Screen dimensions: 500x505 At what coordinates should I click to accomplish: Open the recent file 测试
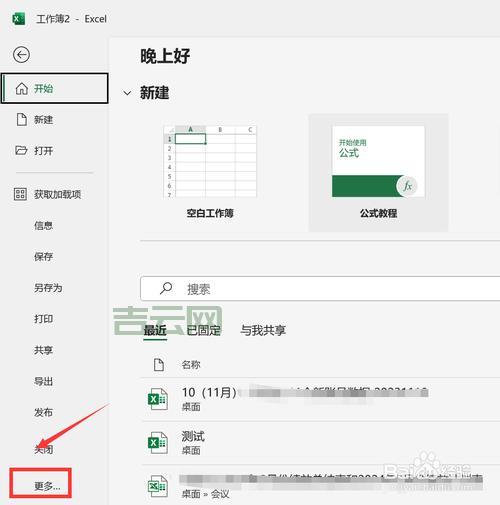tap(320, 443)
